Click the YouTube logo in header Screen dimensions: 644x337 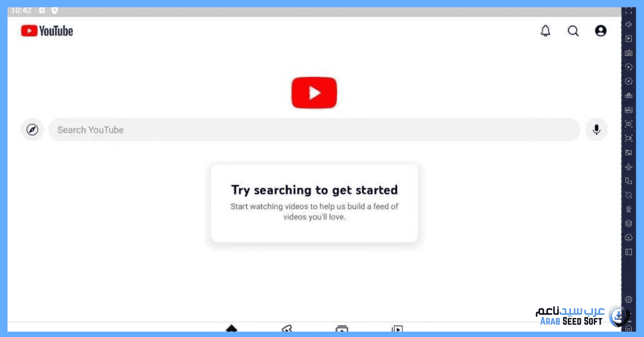coord(47,31)
